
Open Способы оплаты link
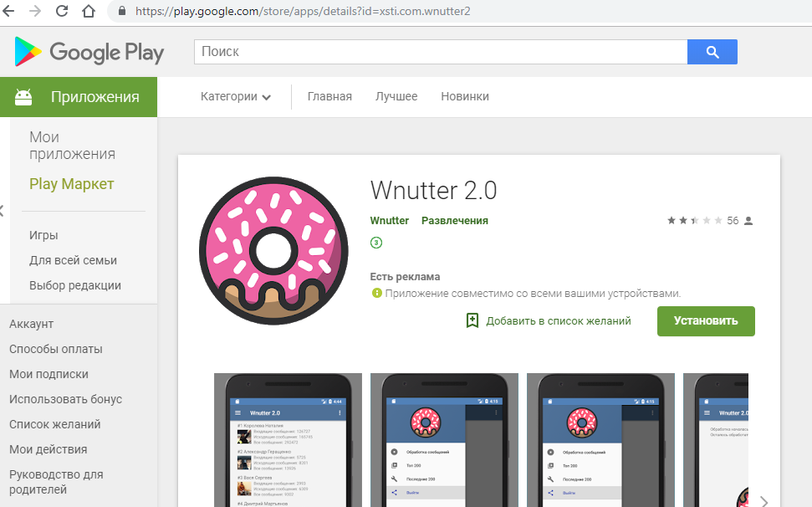pyautogui.click(x=55, y=349)
